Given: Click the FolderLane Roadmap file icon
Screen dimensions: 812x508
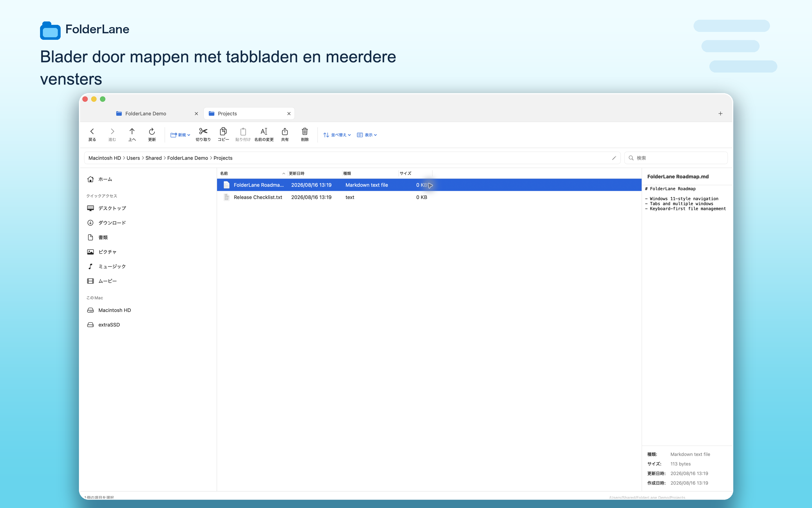Looking at the screenshot, I should click(226, 185).
